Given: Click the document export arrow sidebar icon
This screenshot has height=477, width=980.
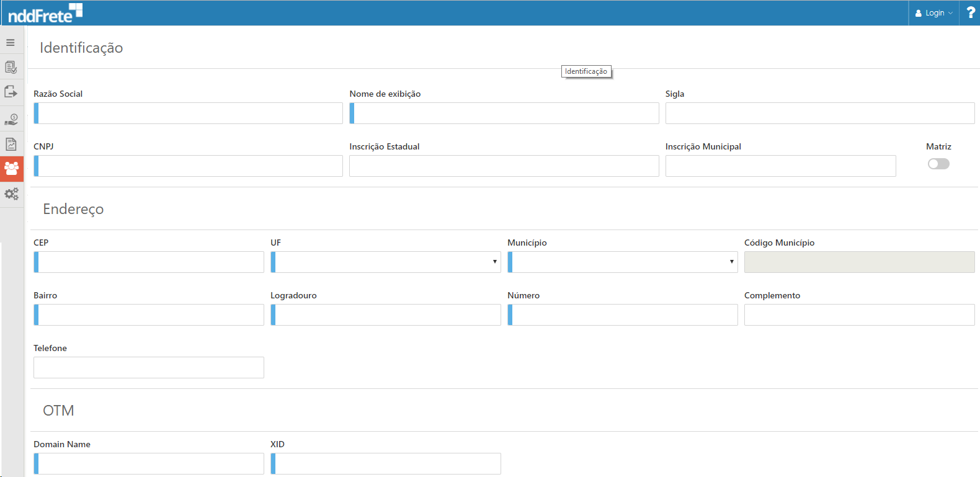Looking at the screenshot, I should pos(11,92).
